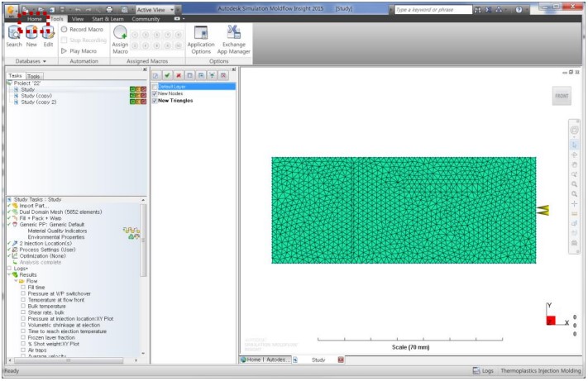Screen dimensions: 588x381
Task: Collapse the Results tree node
Action: click(x=9, y=275)
